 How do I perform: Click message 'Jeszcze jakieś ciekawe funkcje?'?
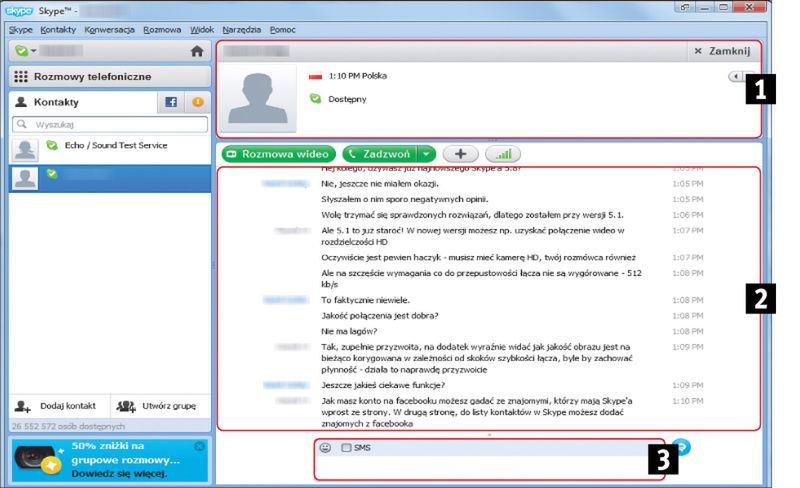383,385
